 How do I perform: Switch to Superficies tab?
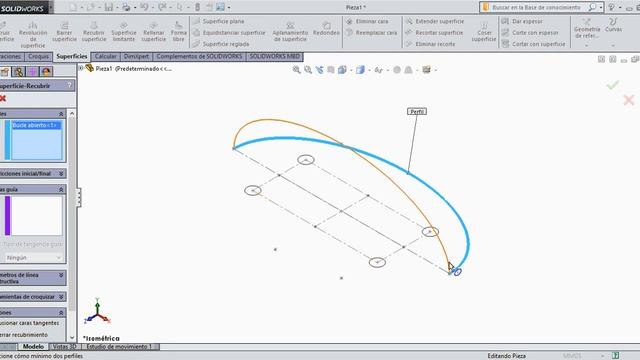pyautogui.click(x=72, y=57)
